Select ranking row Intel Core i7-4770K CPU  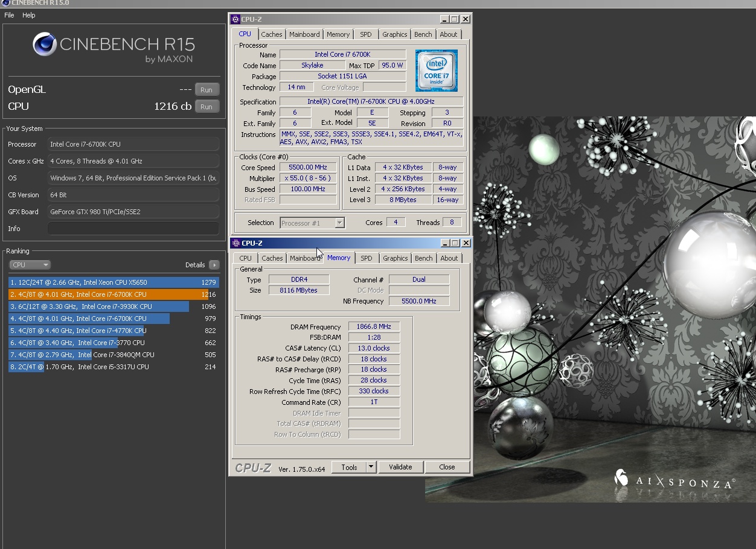point(114,331)
